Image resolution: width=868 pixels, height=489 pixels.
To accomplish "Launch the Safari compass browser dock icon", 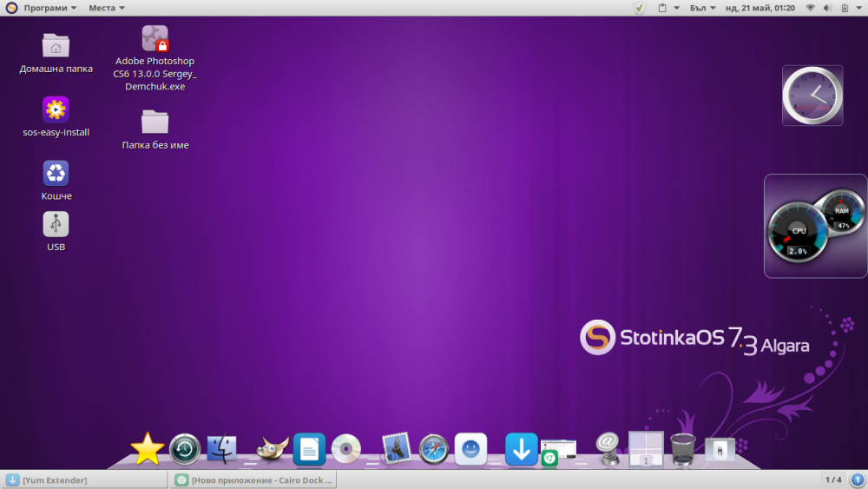I will [433, 449].
